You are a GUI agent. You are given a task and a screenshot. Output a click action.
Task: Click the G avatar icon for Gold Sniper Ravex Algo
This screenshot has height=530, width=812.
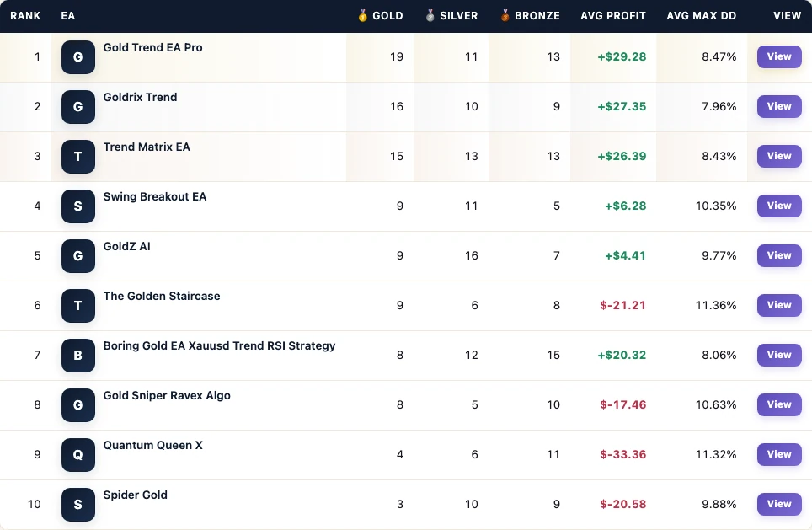pyautogui.click(x=78, y=405)
